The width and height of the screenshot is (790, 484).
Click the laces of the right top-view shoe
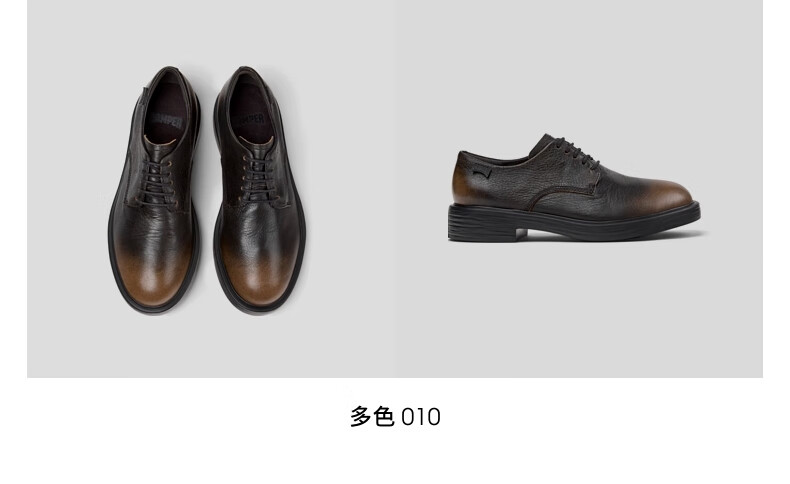click(x=258, y=178)
